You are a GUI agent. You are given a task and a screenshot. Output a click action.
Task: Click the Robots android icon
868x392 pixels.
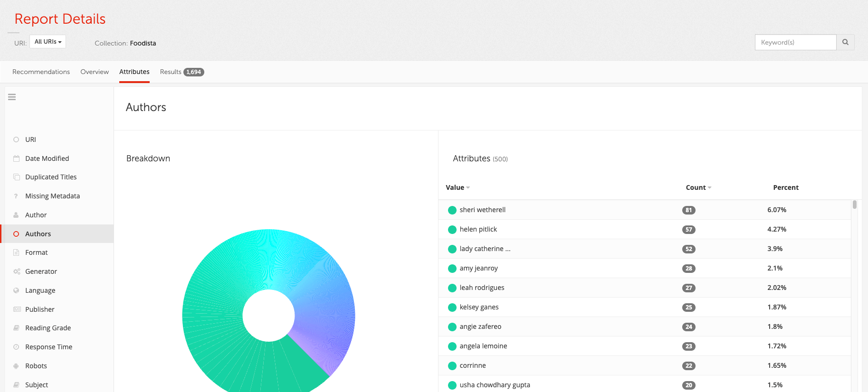[16, 366]
